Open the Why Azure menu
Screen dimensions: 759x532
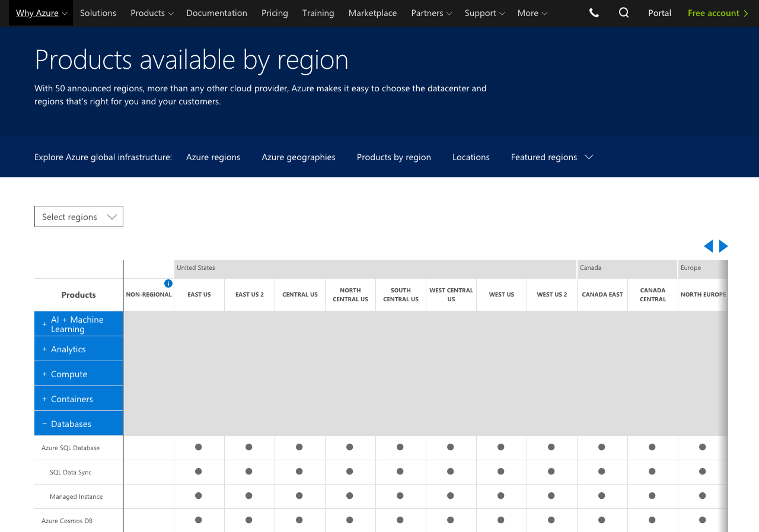(41, 13)
